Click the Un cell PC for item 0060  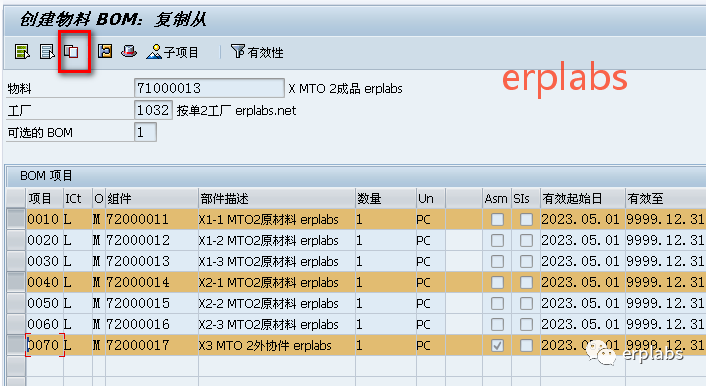click(x=430, y=324)
